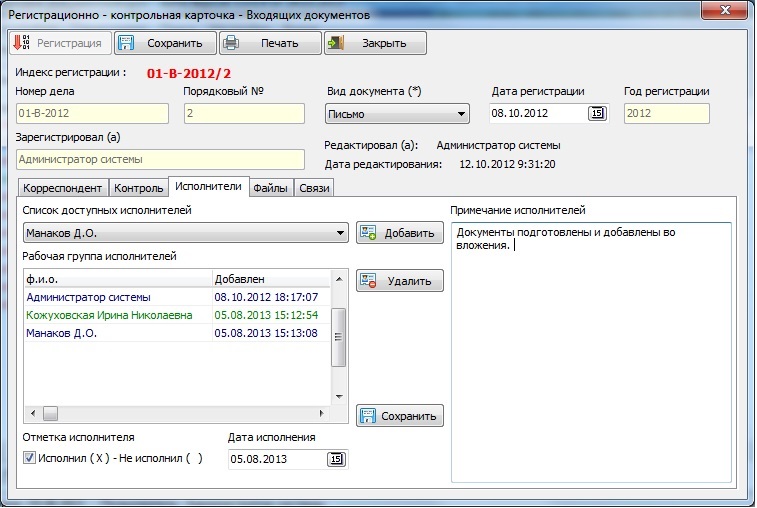This screenshot has height=508, width=757.
Task: Switch to the Корреспондент tab
Action: 62,188
